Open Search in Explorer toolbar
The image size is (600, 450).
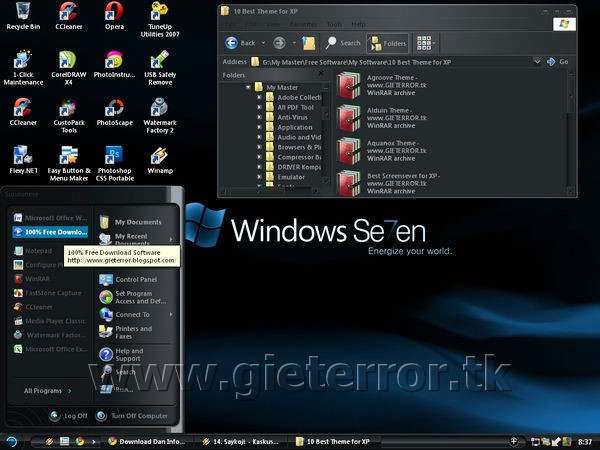tap(343, 43)
